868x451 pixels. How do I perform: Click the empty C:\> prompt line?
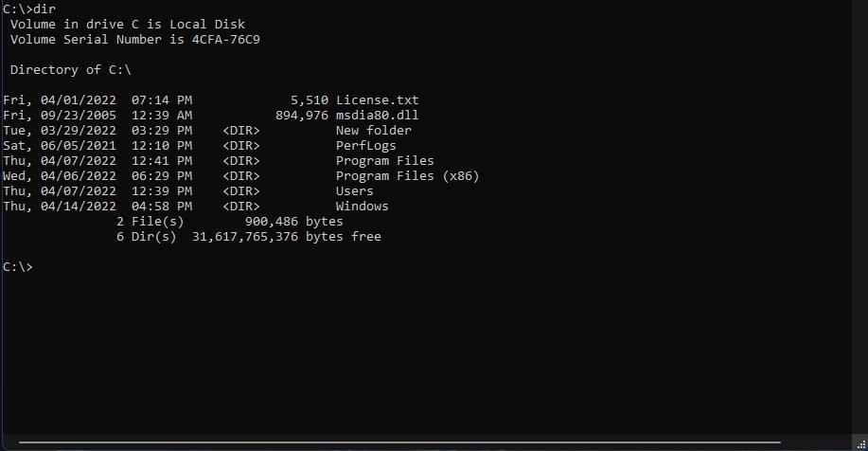click(x=18, y=267)
